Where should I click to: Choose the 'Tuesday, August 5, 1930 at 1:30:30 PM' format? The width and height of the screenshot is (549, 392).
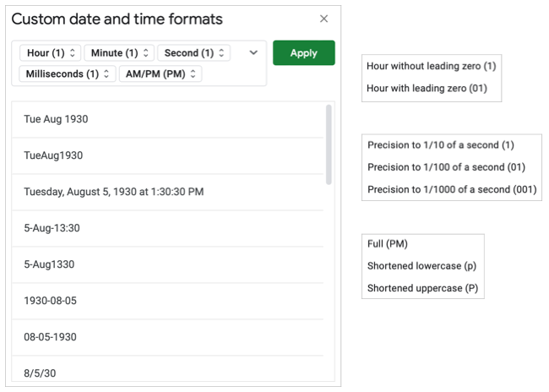[114, 193]
